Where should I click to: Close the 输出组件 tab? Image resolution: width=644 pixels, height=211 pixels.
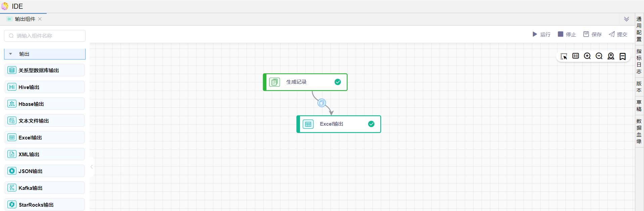40,19
